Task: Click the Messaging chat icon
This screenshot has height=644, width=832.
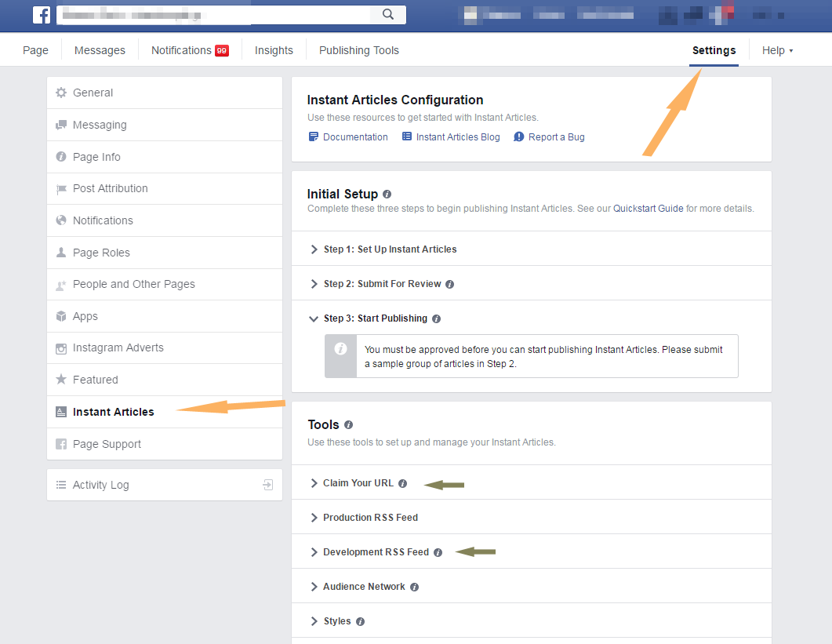Action: click(x=61, y=125)
